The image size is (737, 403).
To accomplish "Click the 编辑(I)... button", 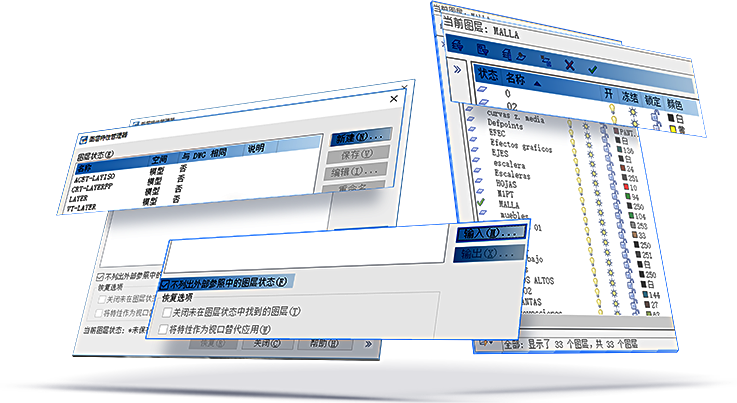I will (x=355, y=172).
